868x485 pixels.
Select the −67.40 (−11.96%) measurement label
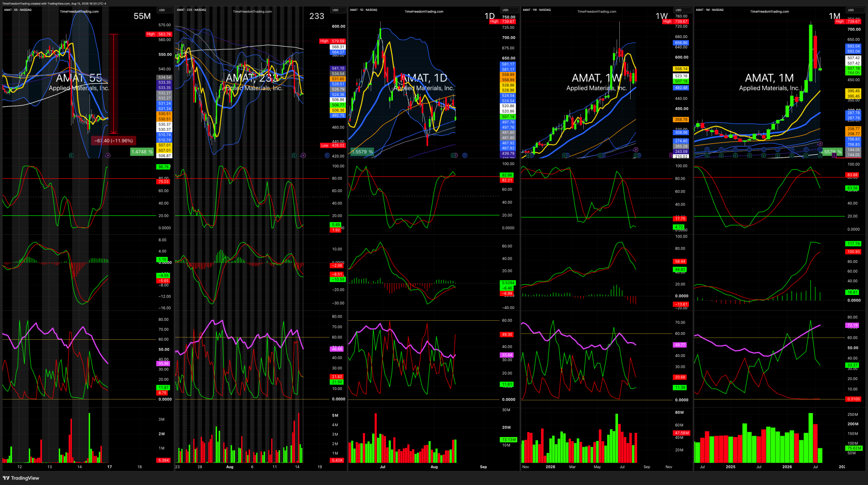pyautogui.click(x=113, y=141)
